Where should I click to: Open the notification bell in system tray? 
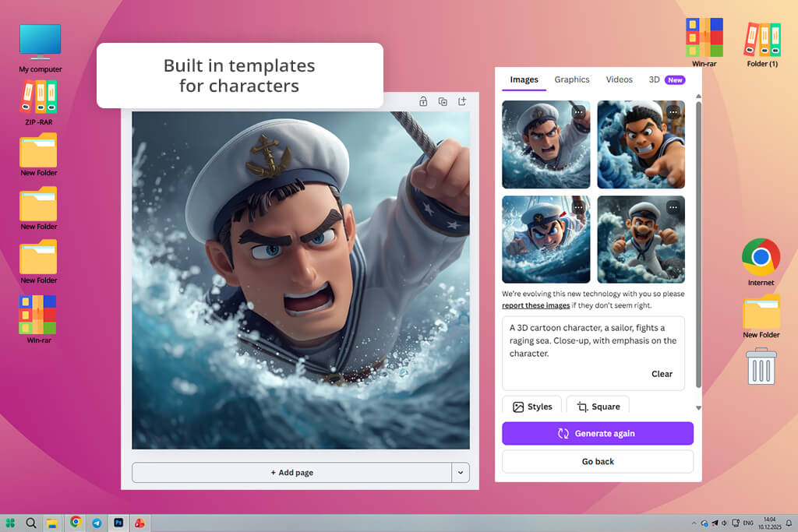click(x=789, y=523)
